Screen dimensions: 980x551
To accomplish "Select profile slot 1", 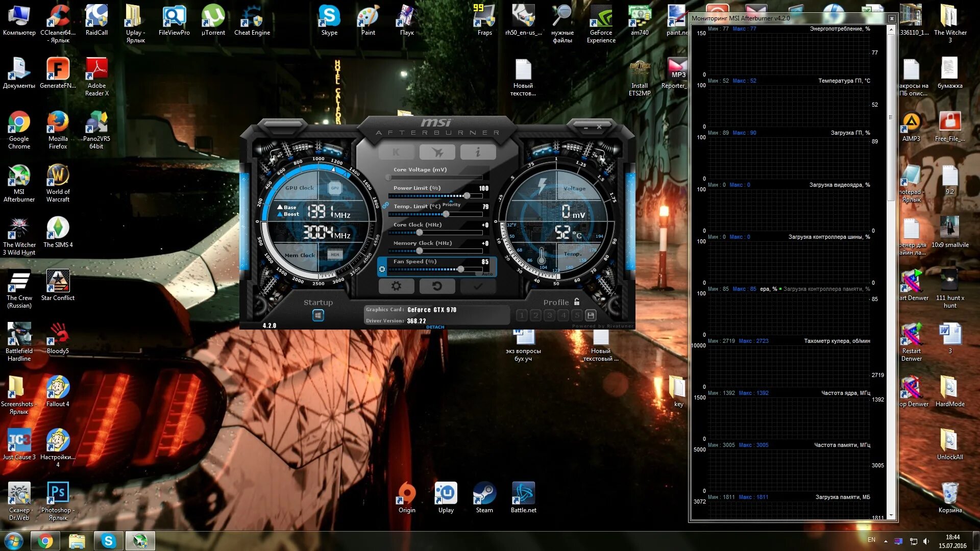I will [x=522, y=315].
